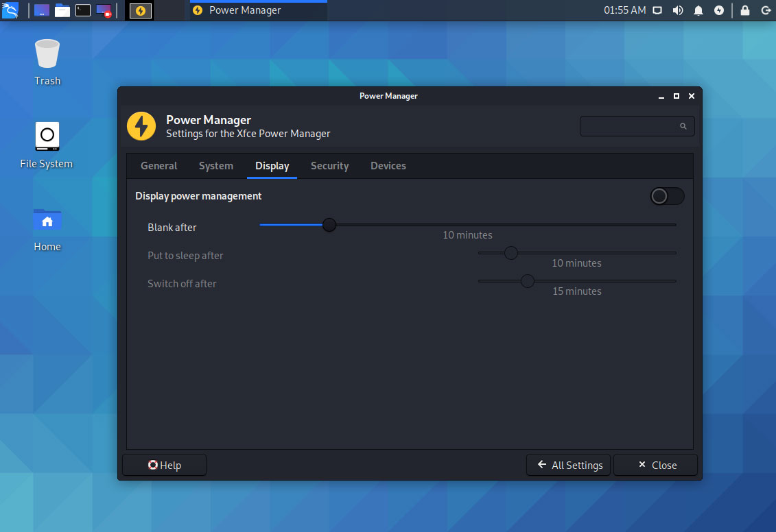Open the File System desktop icon
The width and height of the screenshot is (776, 532).
(47, 145)
